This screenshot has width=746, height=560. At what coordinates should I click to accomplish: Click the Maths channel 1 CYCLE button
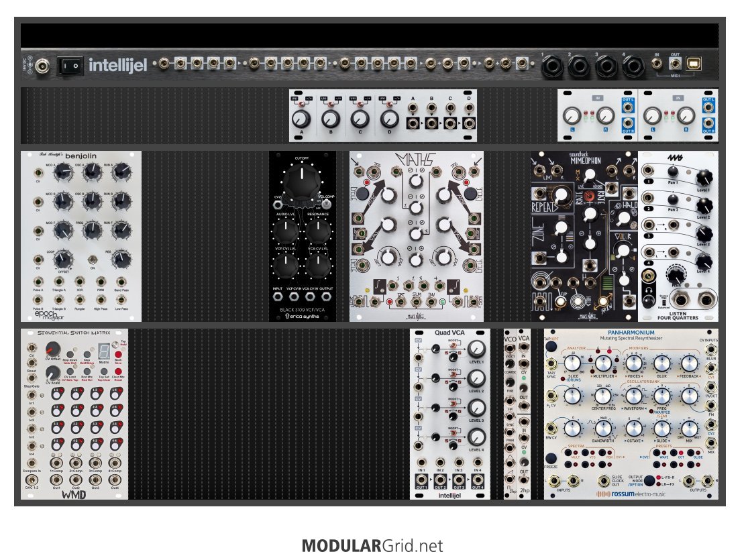click(x=361, y=194)
